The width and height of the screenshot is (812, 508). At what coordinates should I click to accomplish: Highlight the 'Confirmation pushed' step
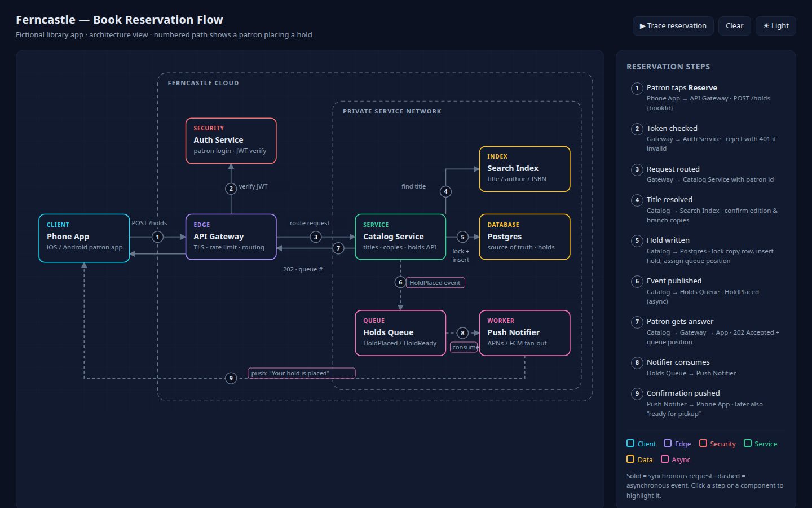tap(706, 403)
